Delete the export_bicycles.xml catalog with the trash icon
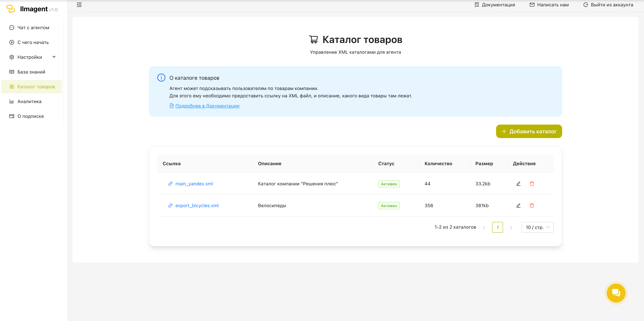This screenshot has height=321, width=644. point(531,205)
